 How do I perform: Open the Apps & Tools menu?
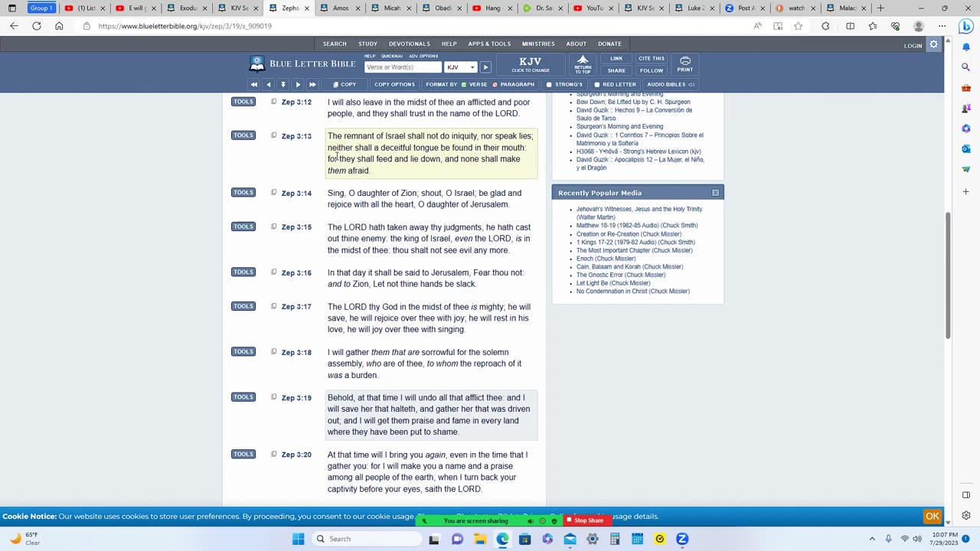pyautogui.click(x=489, y=44)
